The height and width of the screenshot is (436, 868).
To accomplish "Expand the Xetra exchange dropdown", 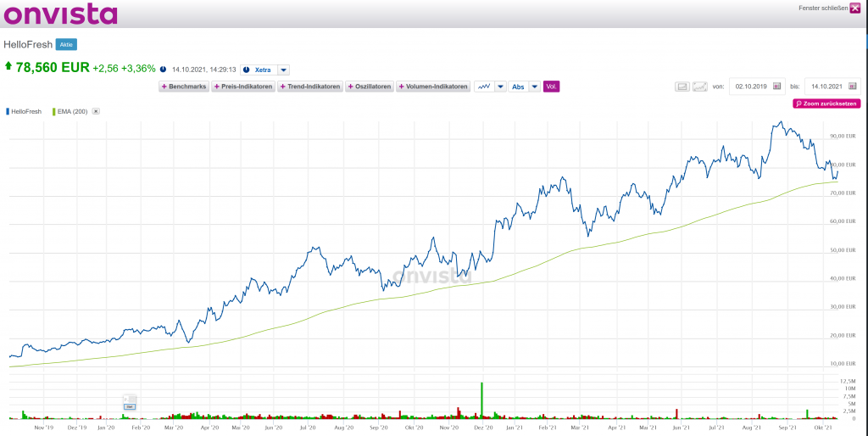I will (x=284, y=70).
